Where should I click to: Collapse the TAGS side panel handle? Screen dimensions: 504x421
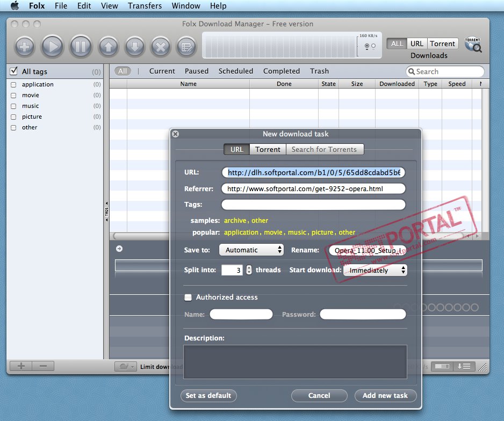[x=106, y=212]
